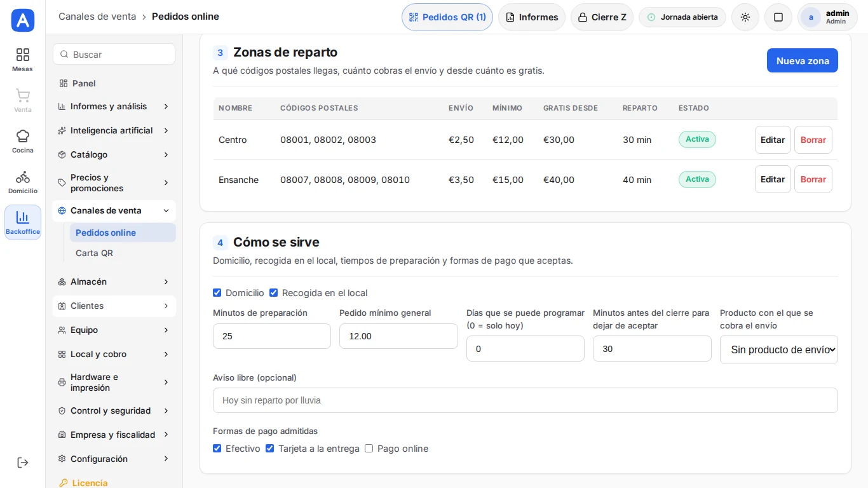868x488 pixels.
Task: Select Pedidos online in sidebar
Action: 123,233
